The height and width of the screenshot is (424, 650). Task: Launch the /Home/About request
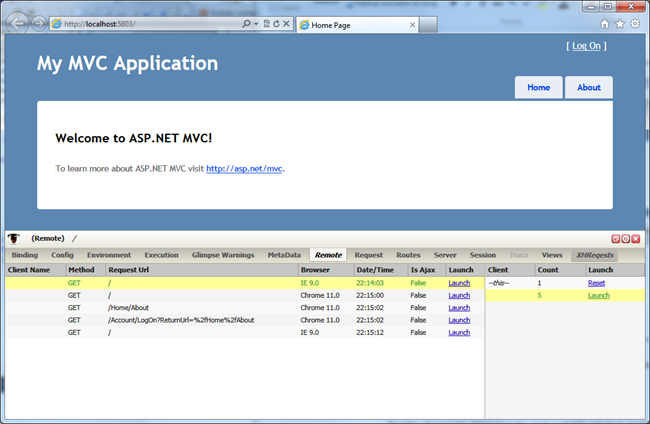(458, 308)
